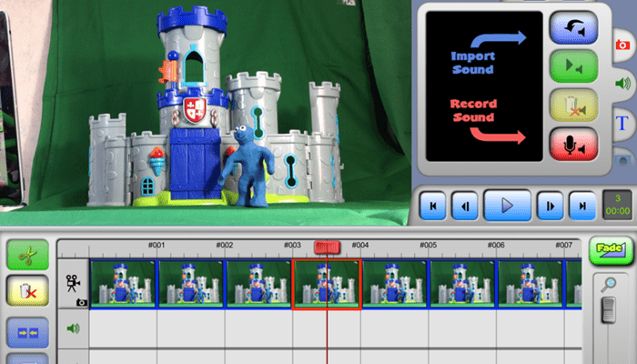Jump to the first frame
The height and width of the screenshot is (364, 637).
click(432, 206)
